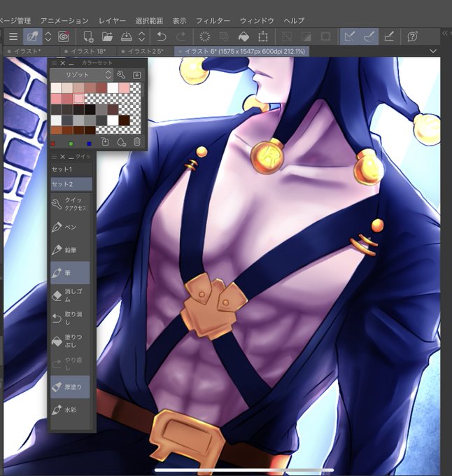Click 塗りつぶし (Fill) in Quick Access
The width and height of the screenshot is (452, 476).
(x=71, y=341)
